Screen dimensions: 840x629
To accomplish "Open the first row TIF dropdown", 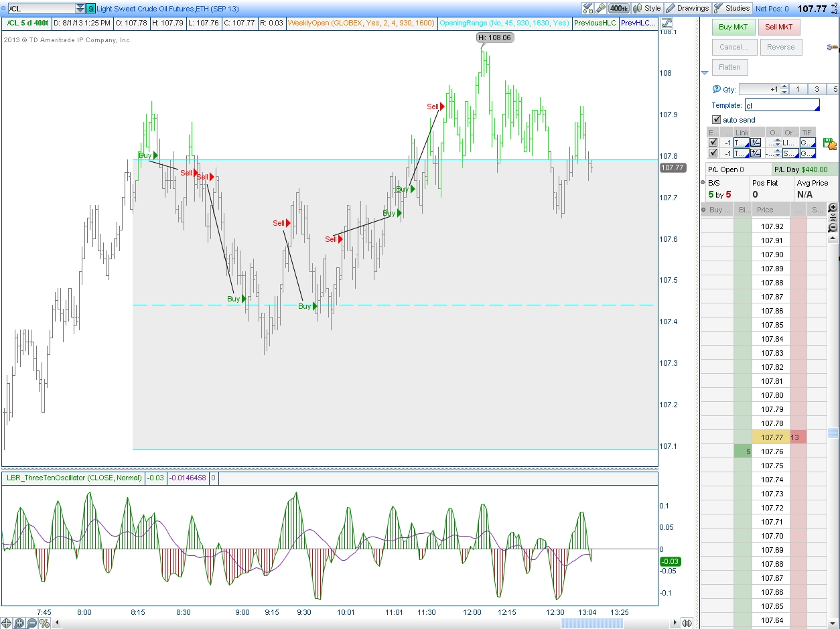I will 807,143.
